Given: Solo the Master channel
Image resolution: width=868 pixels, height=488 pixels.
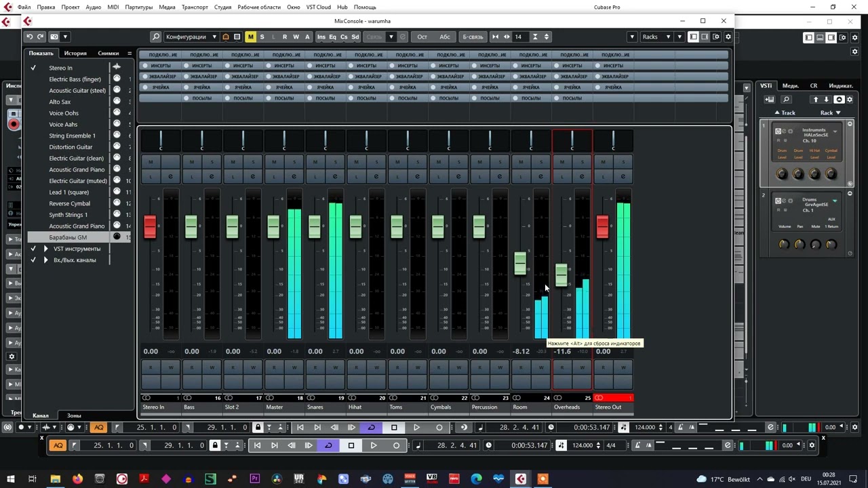Looking at the screenshot, I should (294, 162).
